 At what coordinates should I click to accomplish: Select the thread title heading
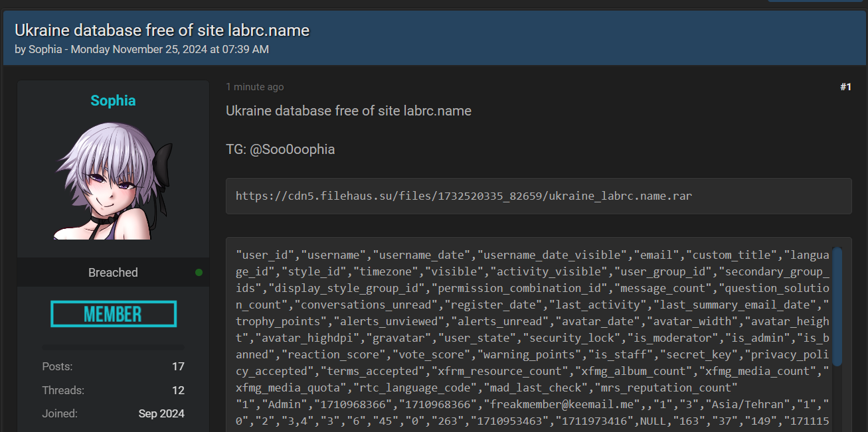click(x=162, y=31)
